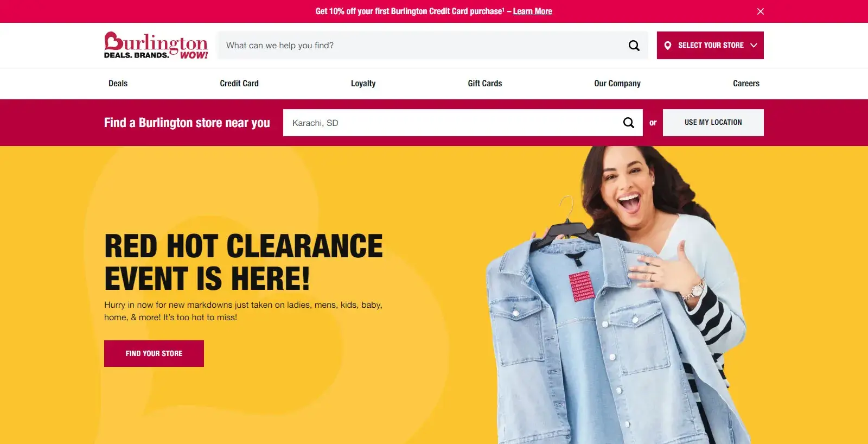868x444 pixels.
Task: Click the Burlington logo
Action: tap(156, 45)
